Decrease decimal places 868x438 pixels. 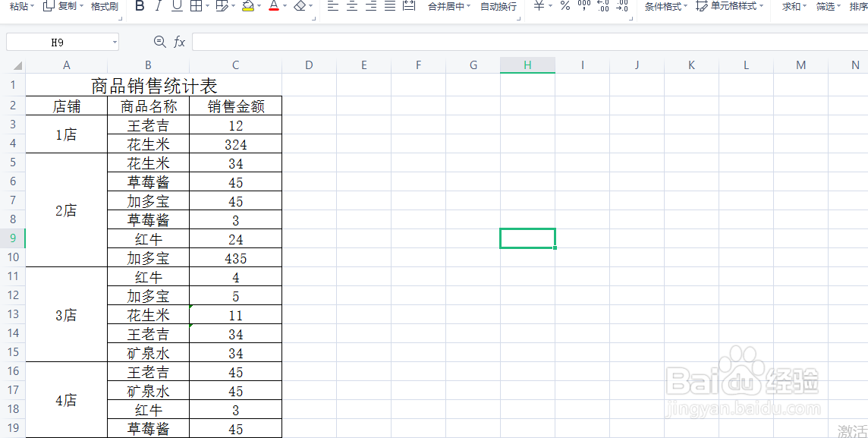[622, 7]
